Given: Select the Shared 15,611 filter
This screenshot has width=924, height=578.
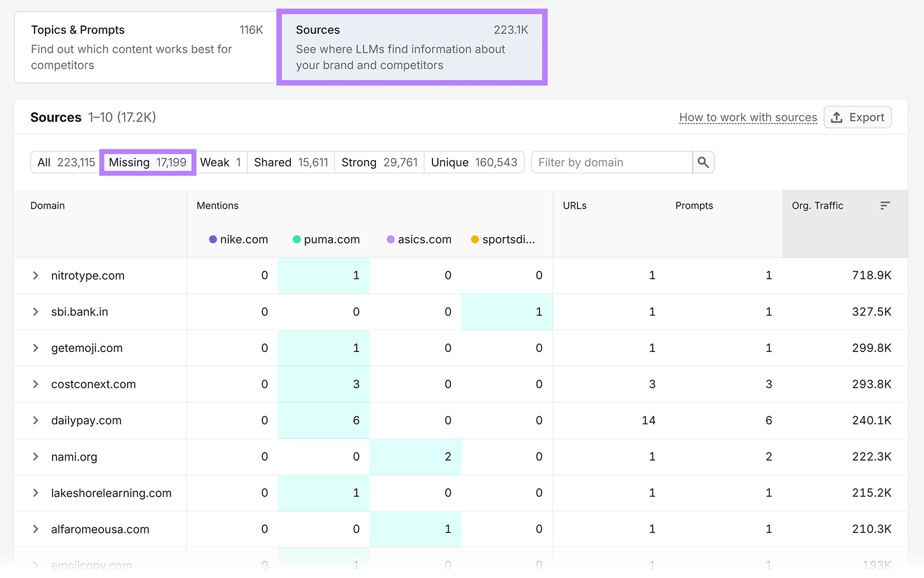Looking at the screenshot, I should click(x=291, y=162).
